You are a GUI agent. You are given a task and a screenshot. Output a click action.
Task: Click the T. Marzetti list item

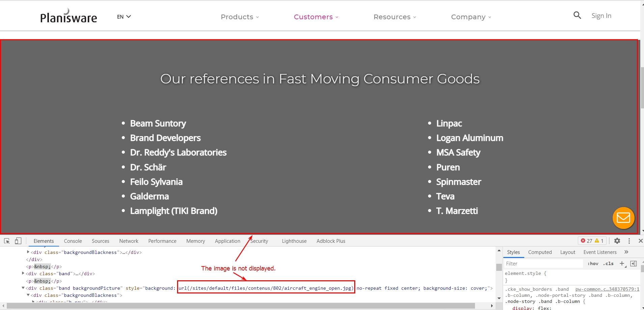(457, 211)
